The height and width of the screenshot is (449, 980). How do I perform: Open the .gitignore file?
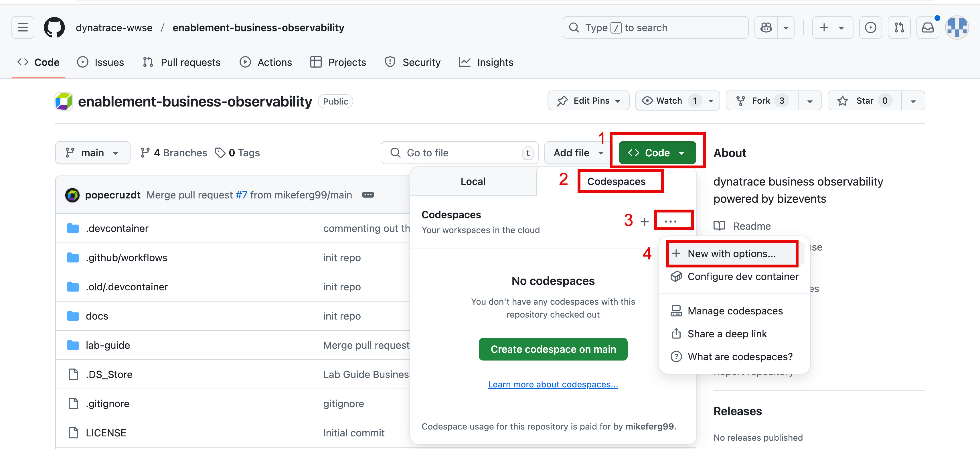pos(108,404)
